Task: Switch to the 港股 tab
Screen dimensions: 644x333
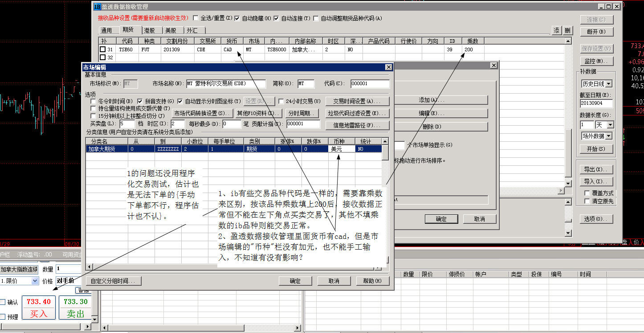Action: 149,30
